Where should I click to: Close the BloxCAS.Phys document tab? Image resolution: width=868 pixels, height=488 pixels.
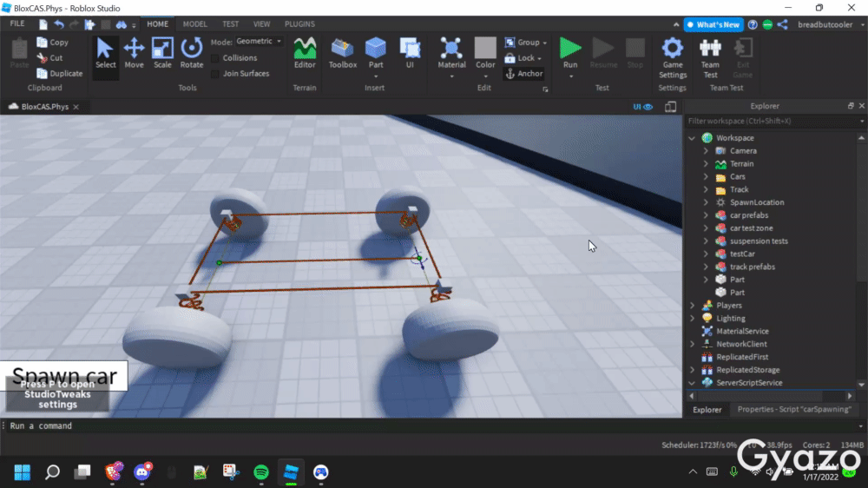pyautogui.click(x=76, y=107)
